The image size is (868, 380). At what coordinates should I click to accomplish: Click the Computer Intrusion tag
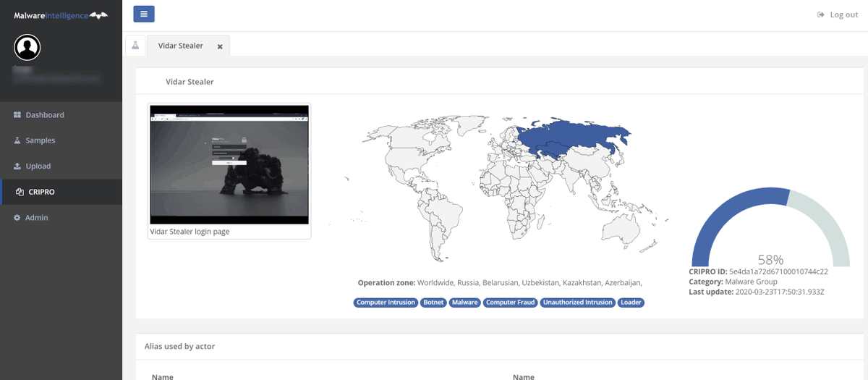pyautogui.click(x=386, y=303)
